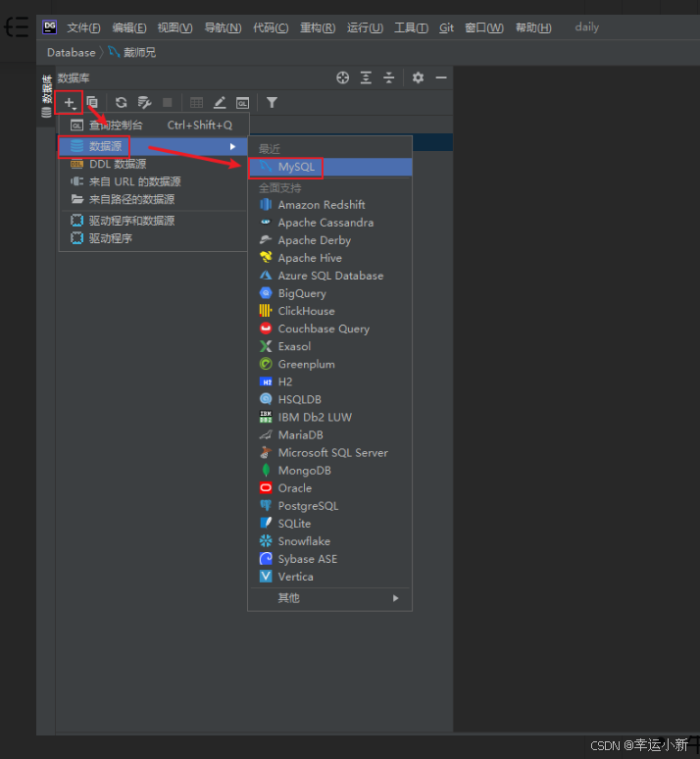Choose Apache Derby data source

point(330,240)
